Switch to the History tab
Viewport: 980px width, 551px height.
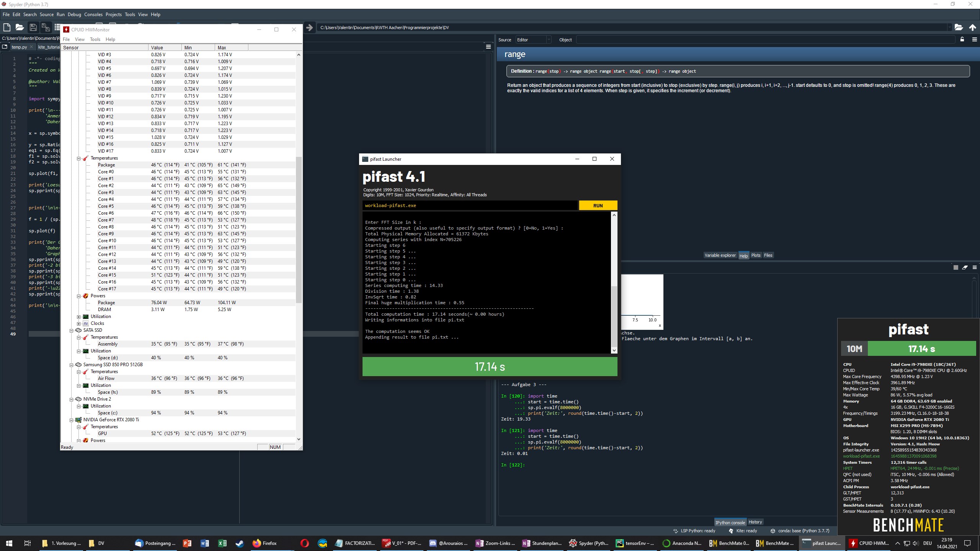click(x=755, y=522)
